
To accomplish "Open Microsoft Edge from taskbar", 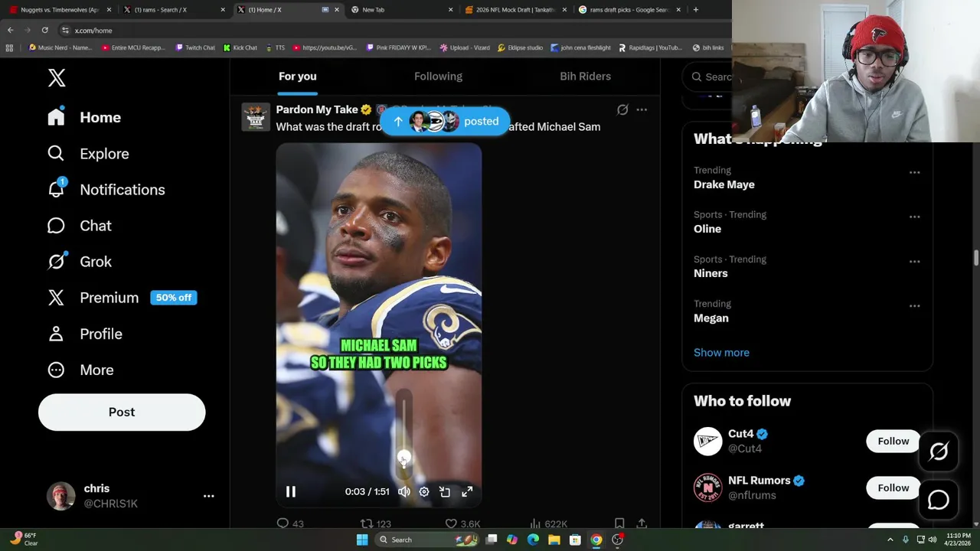I will 533,540.
